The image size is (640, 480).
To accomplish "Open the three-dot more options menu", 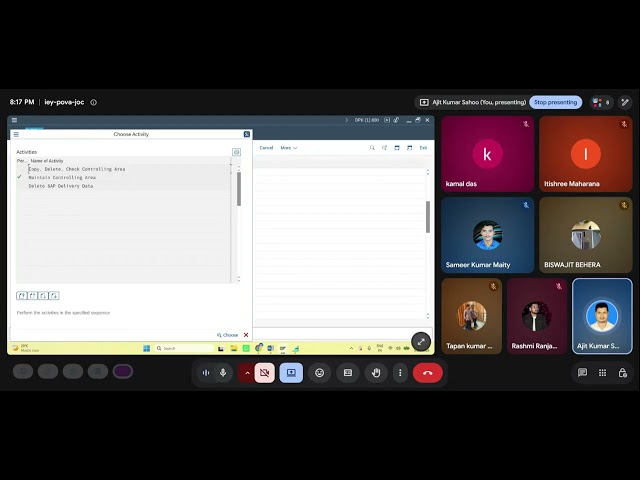I will tap(400, 373).
